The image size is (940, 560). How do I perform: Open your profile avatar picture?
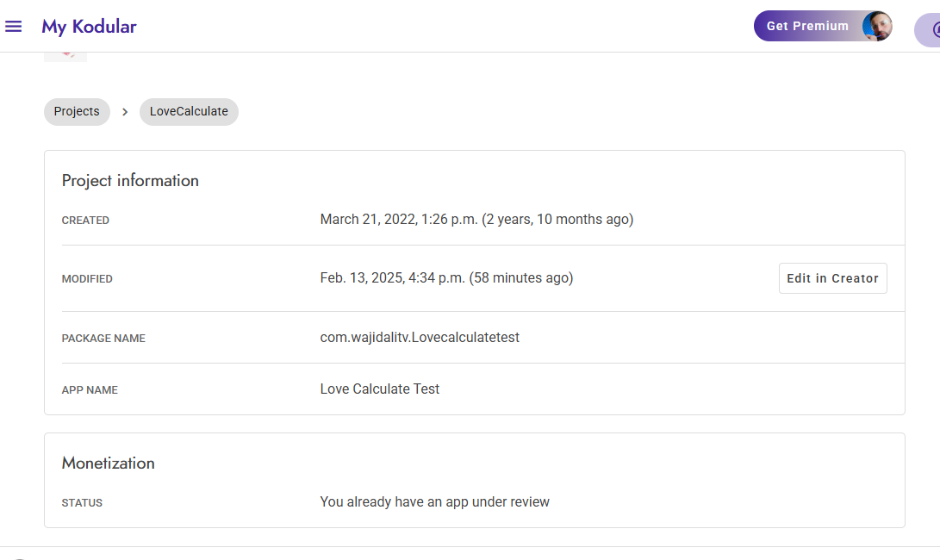tap(876, 26)
